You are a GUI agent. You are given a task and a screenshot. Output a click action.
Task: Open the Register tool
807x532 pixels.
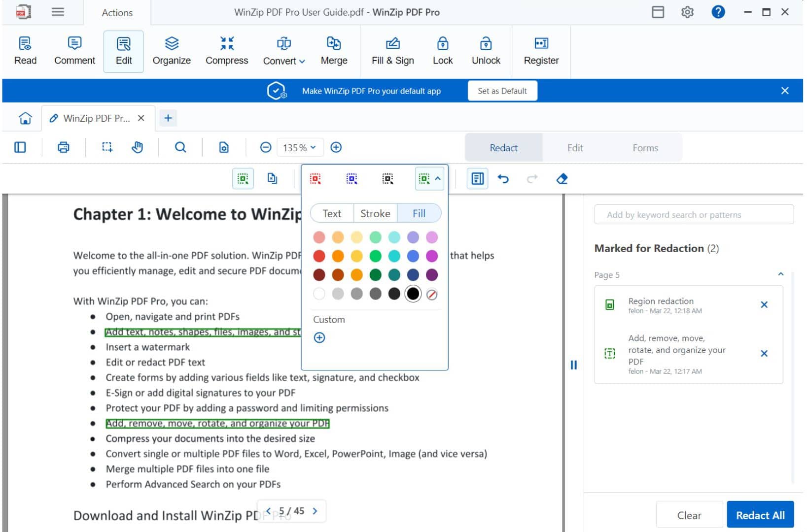(x=541, y=51)
